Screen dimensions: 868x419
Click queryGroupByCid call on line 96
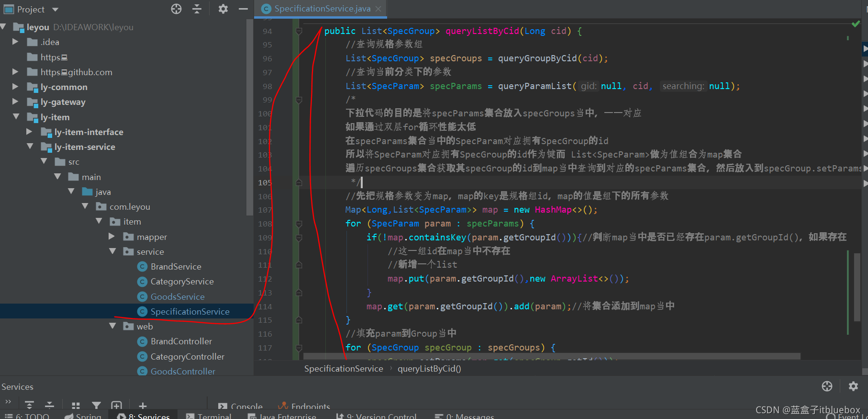click(x=537, y=58)
